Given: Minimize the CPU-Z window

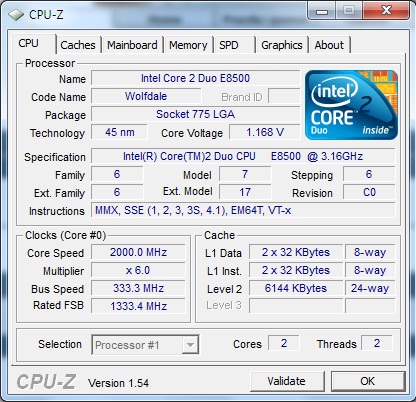Looking at the screenshot, I should pos(321,11).
